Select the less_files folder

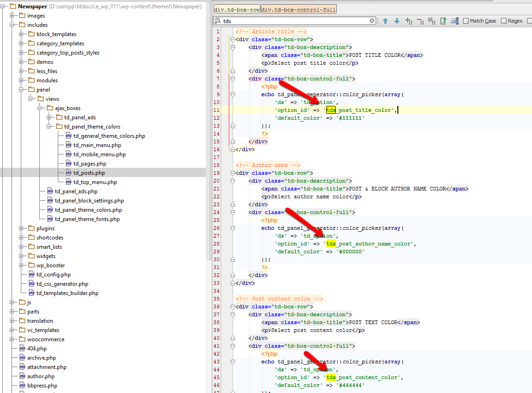(47, 71)
